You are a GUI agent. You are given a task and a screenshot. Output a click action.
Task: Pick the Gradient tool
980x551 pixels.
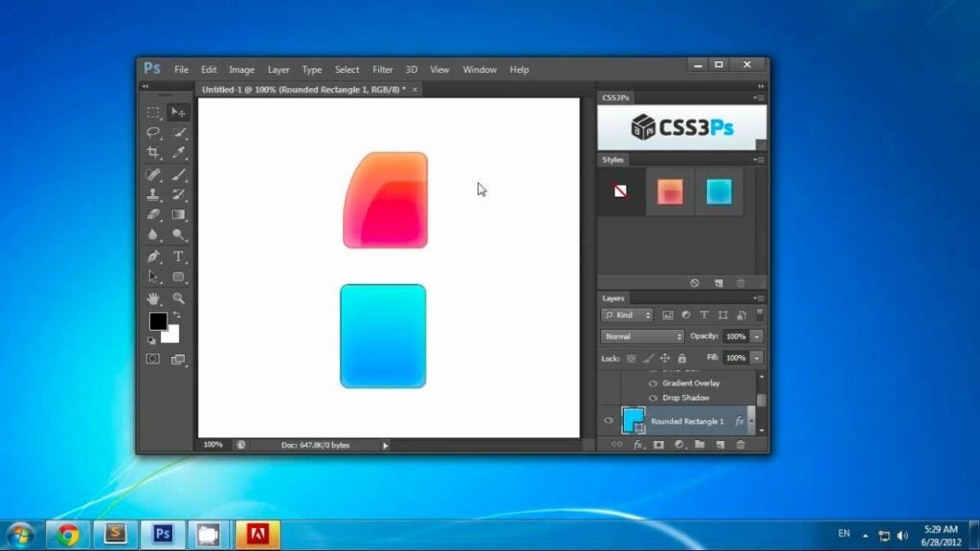pos(178,214)
